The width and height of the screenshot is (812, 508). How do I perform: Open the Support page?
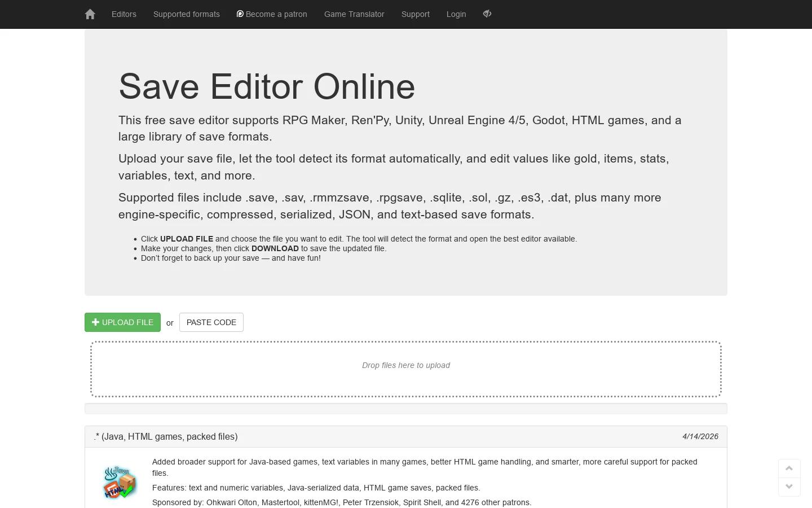point(416,14)
